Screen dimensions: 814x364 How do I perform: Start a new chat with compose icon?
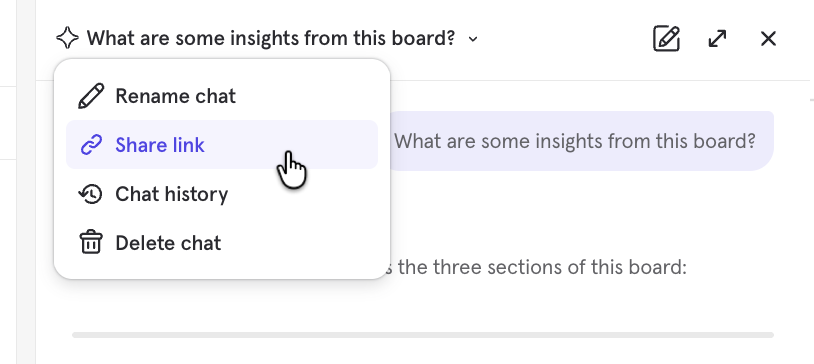click(667, 38)
